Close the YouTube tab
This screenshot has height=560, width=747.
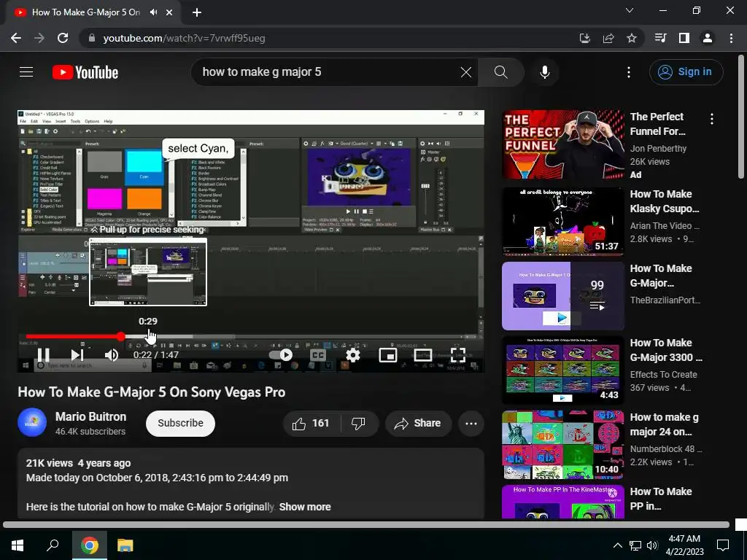(x=169, y=12)
